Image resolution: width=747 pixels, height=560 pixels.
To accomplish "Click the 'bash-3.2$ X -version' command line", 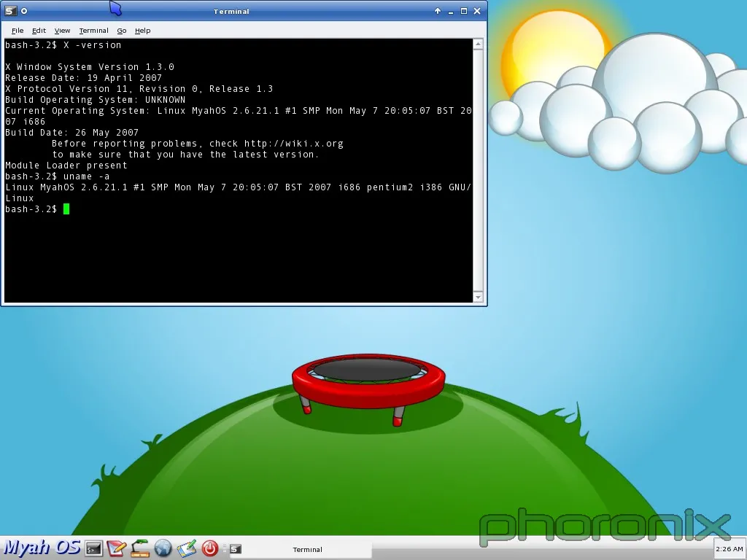I will [63, 45].
